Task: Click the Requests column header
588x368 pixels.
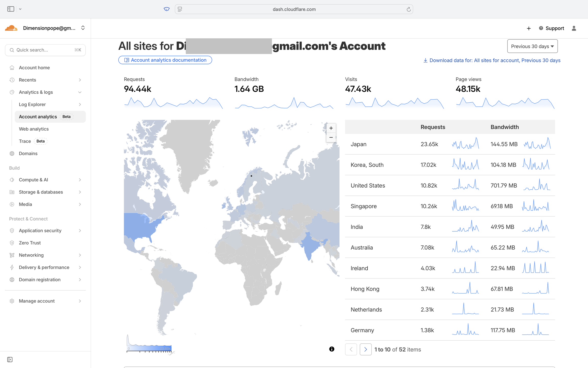Action: [x=433, y=127]
